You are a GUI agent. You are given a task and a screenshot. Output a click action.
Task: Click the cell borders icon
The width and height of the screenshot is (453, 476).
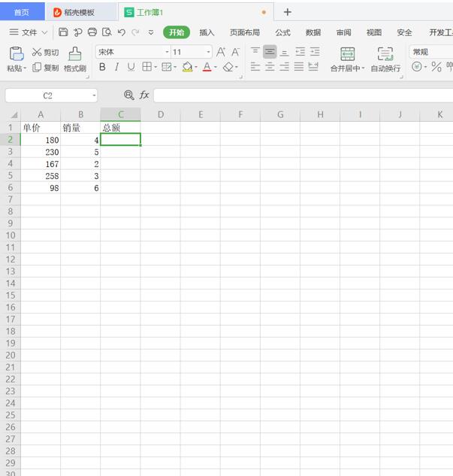[147, 67]
